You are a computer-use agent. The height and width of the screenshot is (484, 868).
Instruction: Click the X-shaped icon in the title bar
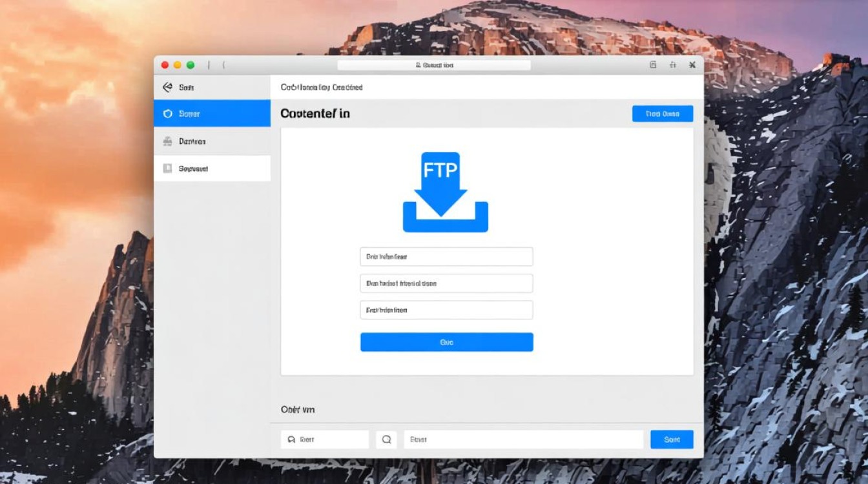692,65
